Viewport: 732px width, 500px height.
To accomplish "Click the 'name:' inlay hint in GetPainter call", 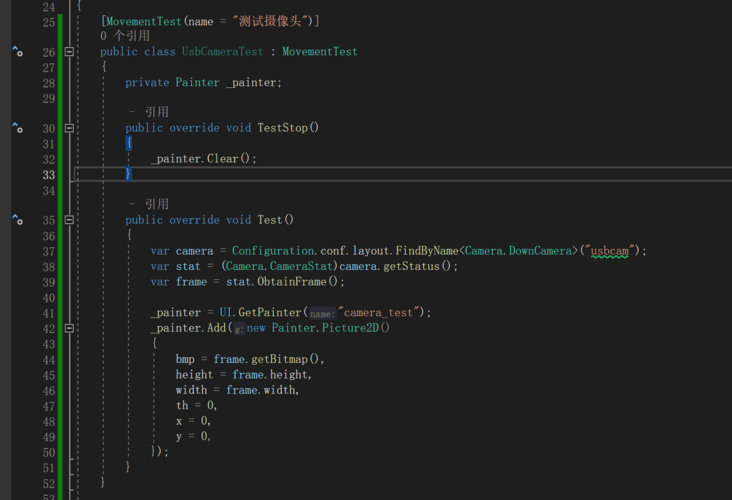I will pos(322,313).
